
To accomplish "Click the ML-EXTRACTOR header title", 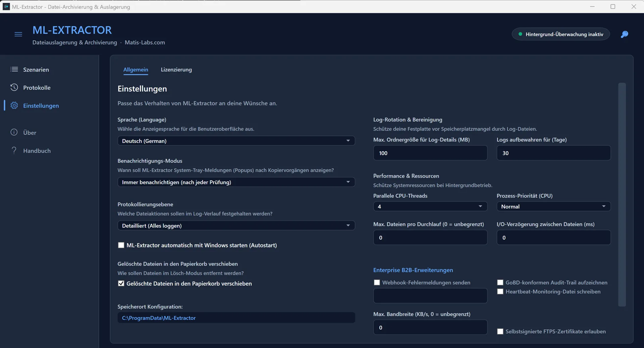I will coord(72,30).
